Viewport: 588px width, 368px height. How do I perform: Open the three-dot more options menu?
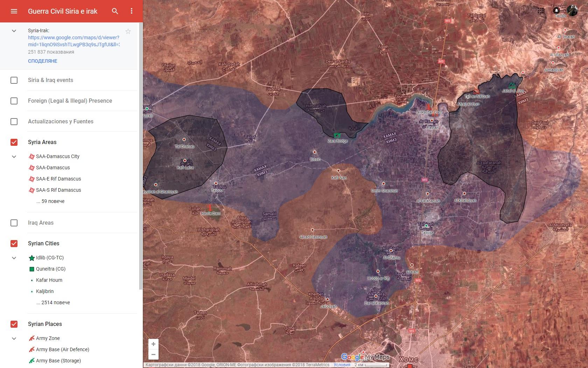coord(132,11)
